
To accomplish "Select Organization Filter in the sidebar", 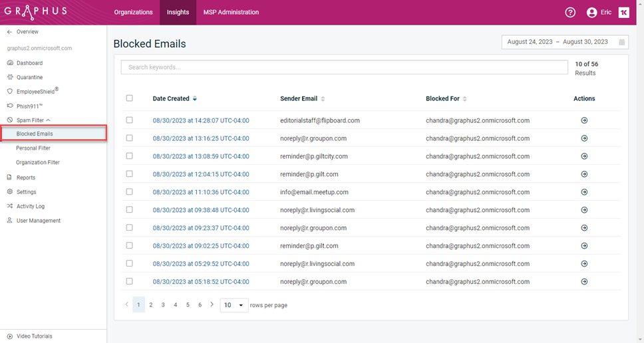I will tap(38, 162).
